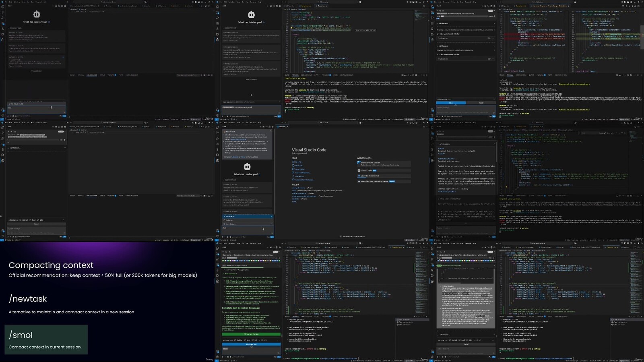Click the Cline robot logo in the Welcome frame
Image resolution: width=644 pixels, height=362 pixels.
click(x=247, y=167)
